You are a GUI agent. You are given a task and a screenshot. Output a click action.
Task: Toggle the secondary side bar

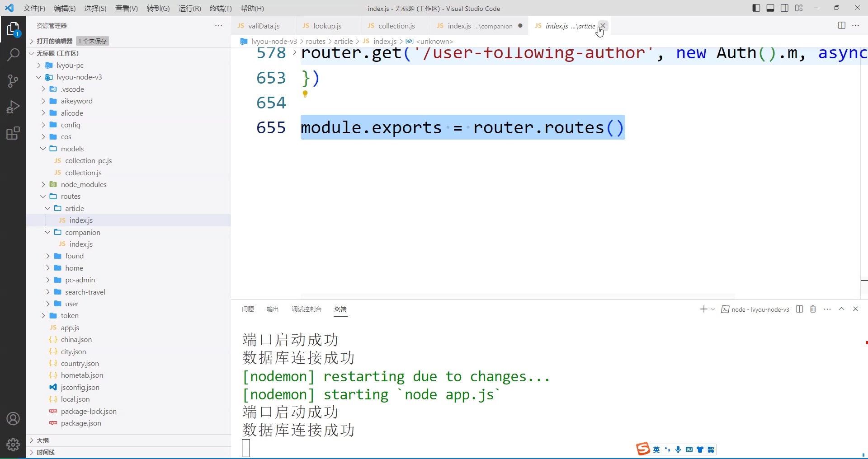[x=785, y=8]
